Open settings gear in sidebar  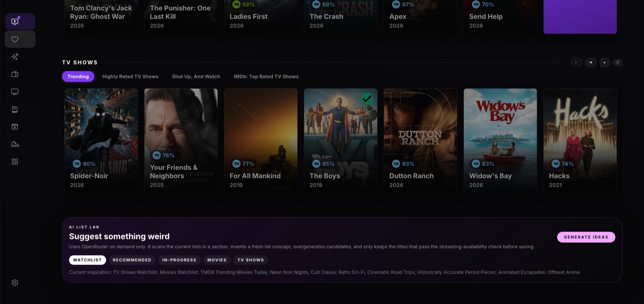[15, 283]
